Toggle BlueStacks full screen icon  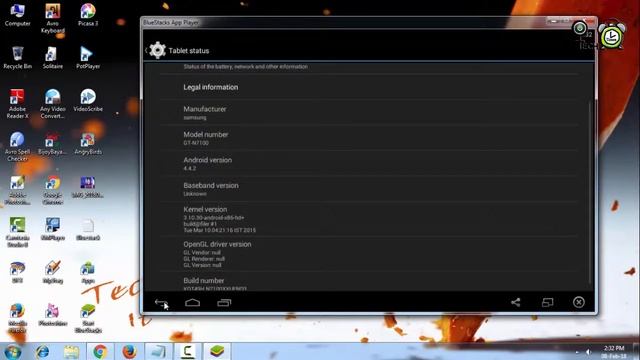pos(547,302)
